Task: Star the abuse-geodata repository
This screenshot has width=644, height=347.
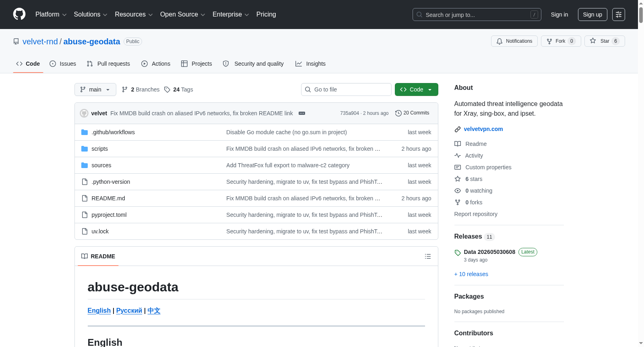Action: pos(605,41)
